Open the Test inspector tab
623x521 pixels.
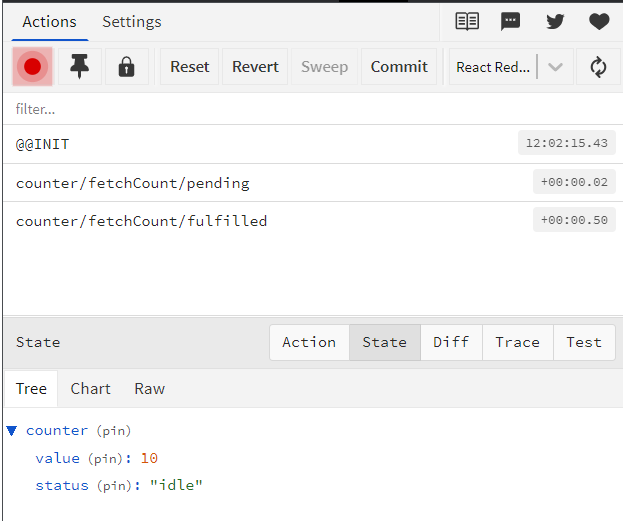584,342
